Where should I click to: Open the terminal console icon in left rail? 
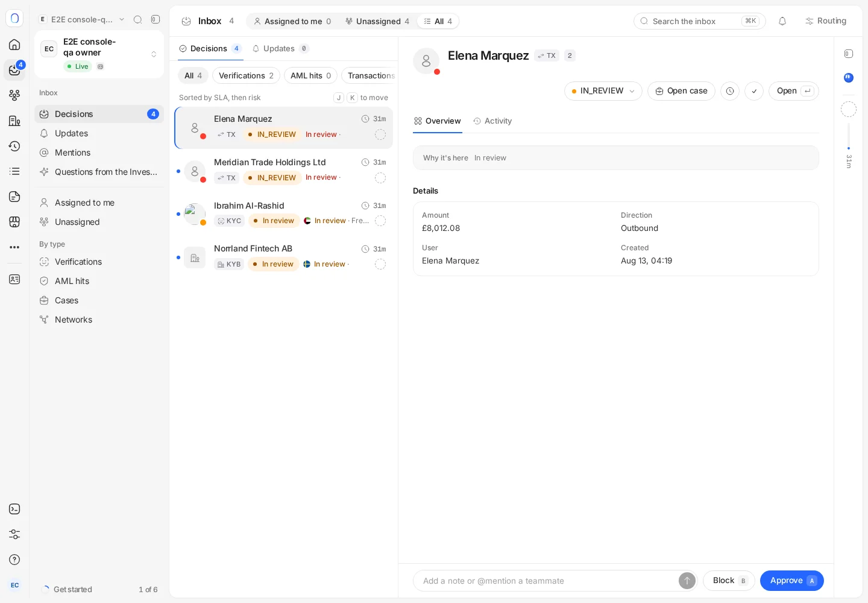point(14,509)
